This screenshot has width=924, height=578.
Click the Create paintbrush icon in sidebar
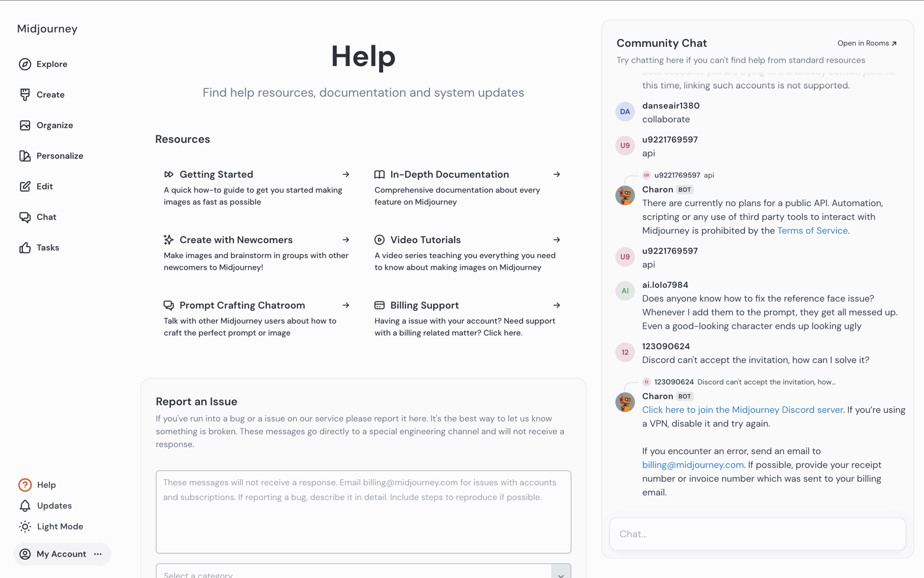click(x=25, y=94)
